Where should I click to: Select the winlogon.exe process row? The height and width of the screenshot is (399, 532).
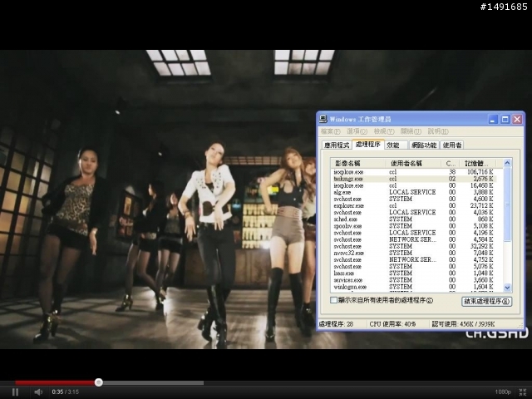point(414,287)
